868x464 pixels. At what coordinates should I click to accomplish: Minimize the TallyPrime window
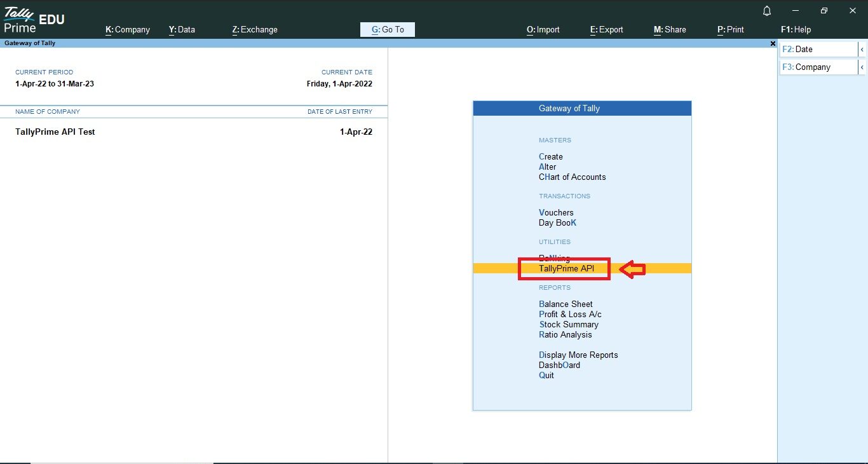tap(795, 11)
